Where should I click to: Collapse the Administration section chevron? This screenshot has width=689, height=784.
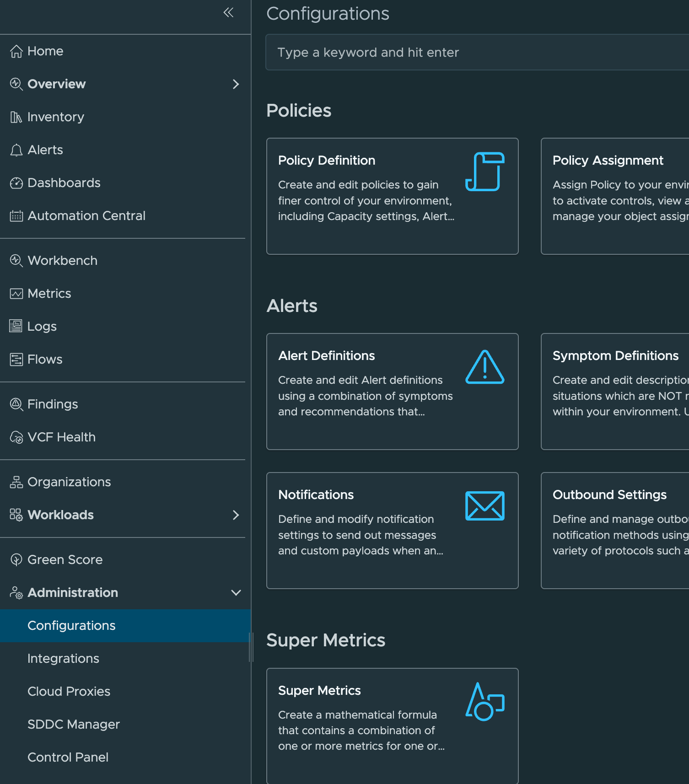click(236, 593)
